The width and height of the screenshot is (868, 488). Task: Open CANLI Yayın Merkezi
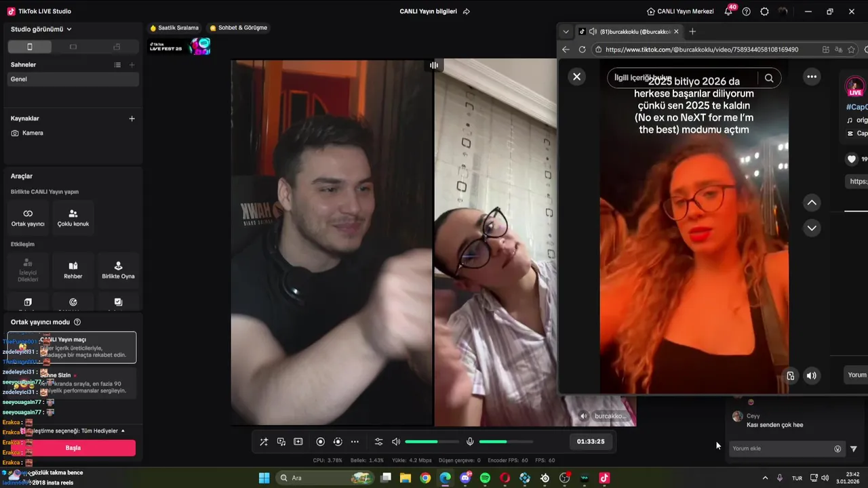point(680,12)
